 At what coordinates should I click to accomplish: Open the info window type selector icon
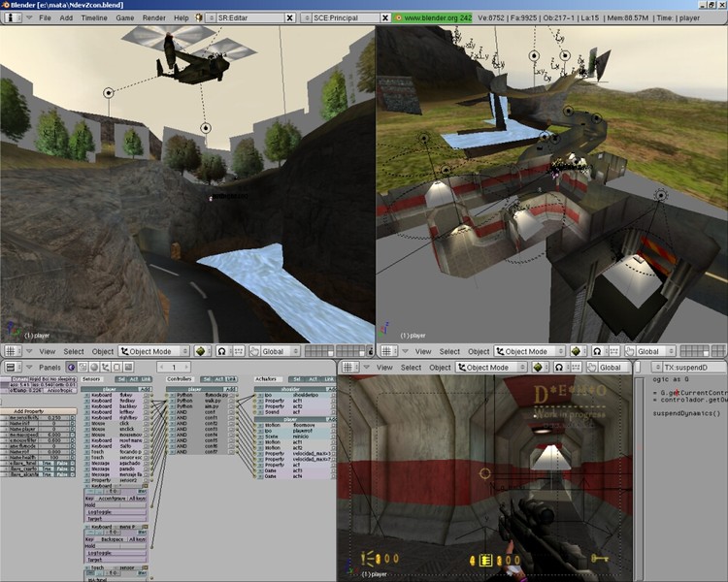(12, 17)
